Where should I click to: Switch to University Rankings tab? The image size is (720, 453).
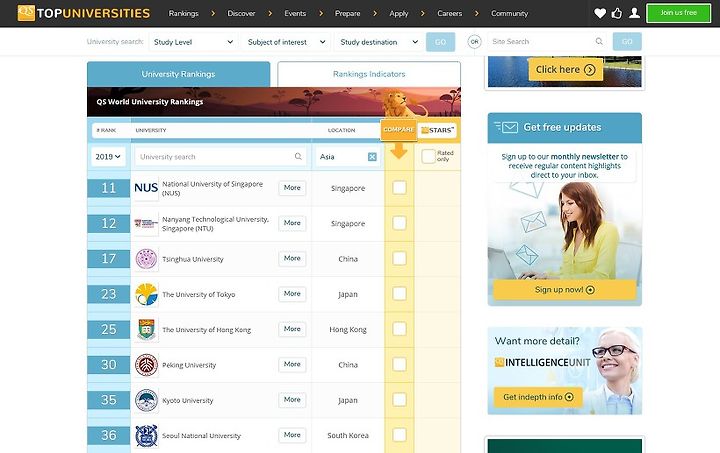[178, 74]
